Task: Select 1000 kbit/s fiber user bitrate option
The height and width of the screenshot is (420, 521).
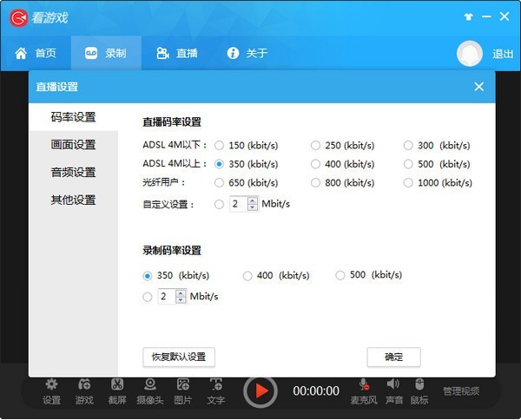Action: point(408,183)
